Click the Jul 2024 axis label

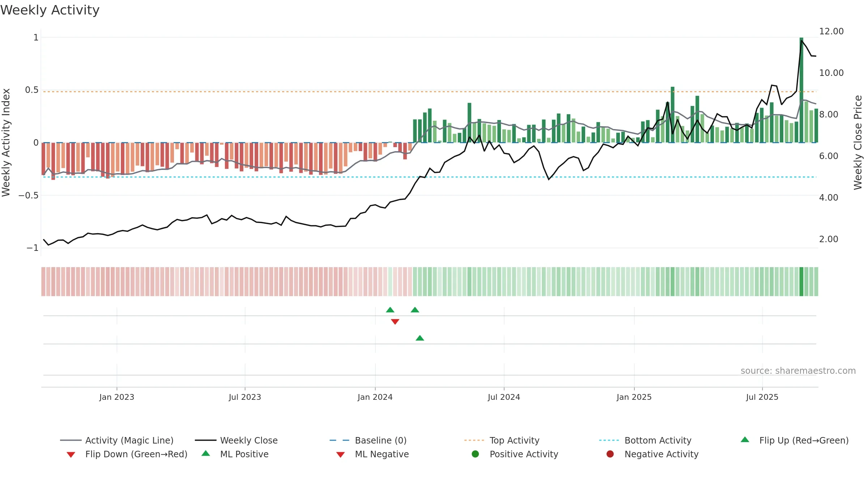[504, 397]
